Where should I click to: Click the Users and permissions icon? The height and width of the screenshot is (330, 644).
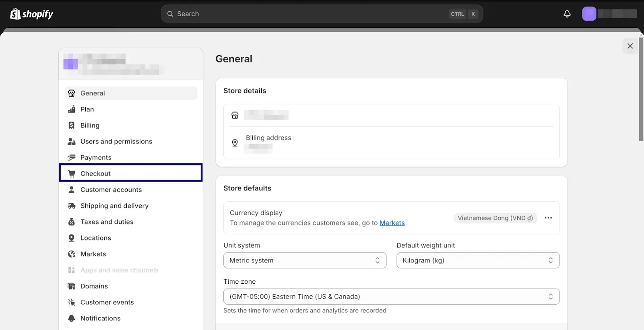tap(72, 142)
